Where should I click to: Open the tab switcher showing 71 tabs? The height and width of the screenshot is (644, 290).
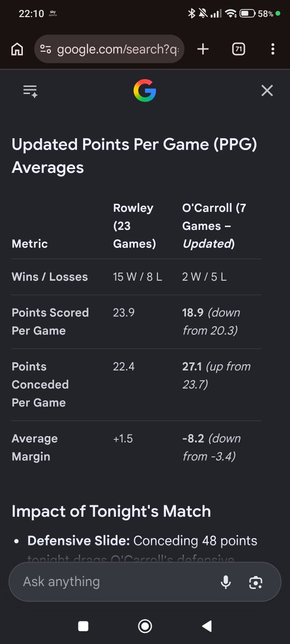tap(238, 49)
